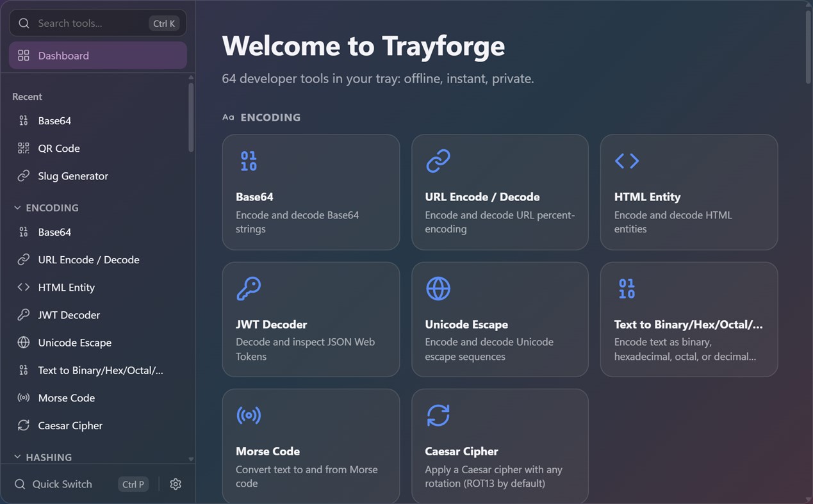The width and height of the screenshot is (813, 504).
Task: Click the Slug Generator link icon
Action: (x=24, y=176)
